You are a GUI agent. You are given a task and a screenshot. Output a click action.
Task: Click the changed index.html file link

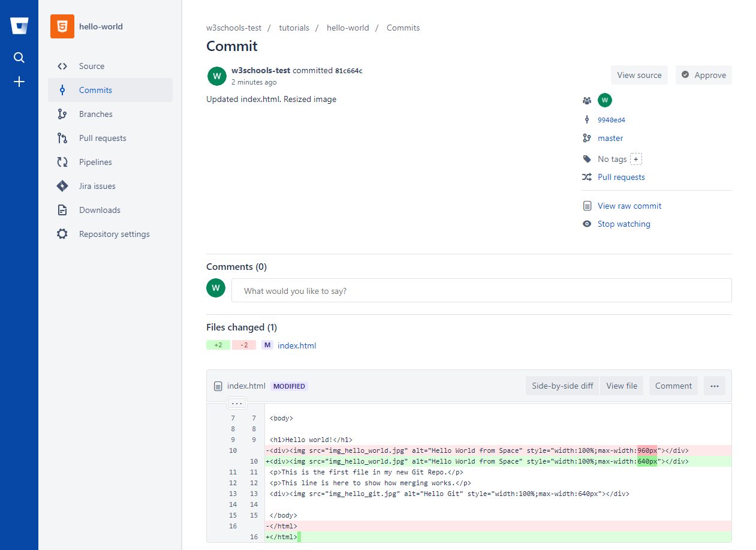[x=297, y=345]
